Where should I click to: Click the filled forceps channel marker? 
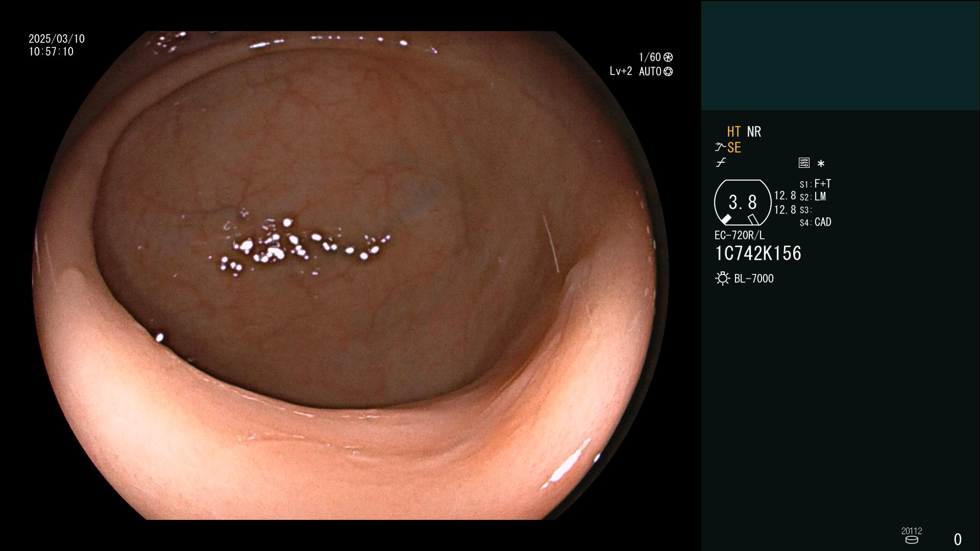tap(726, 219)
